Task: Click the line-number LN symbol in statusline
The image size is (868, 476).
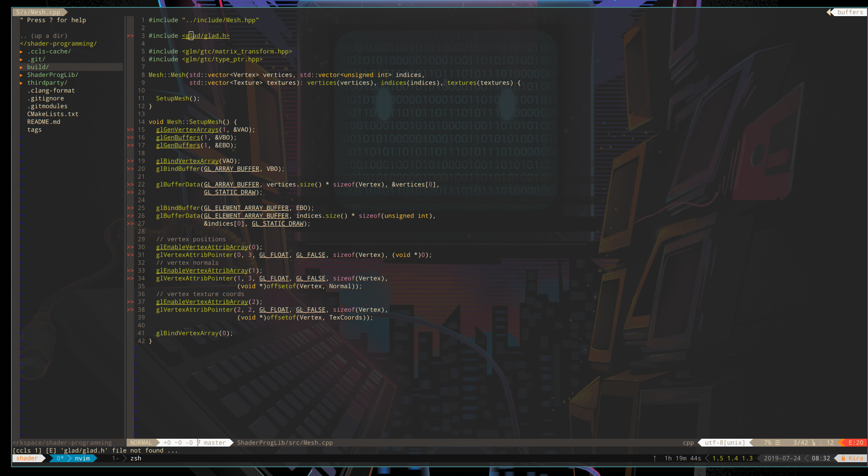Action: click(x=814, y=443)
